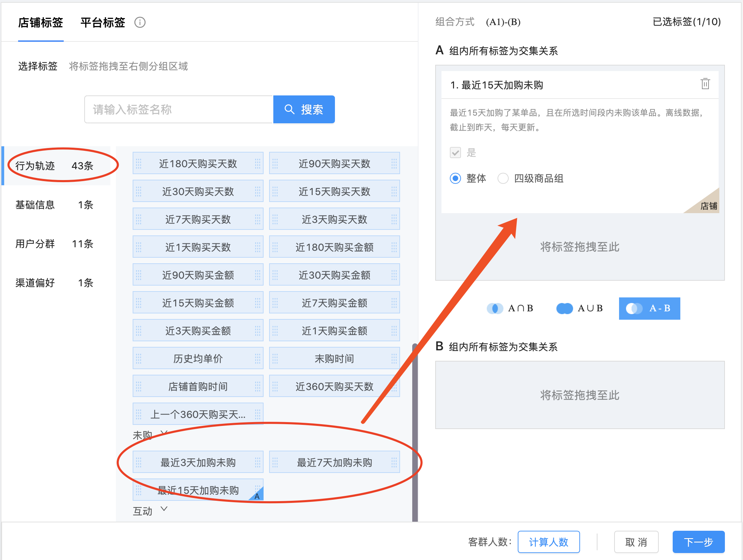Toggle the 是 checkbox

click(455, 153)
